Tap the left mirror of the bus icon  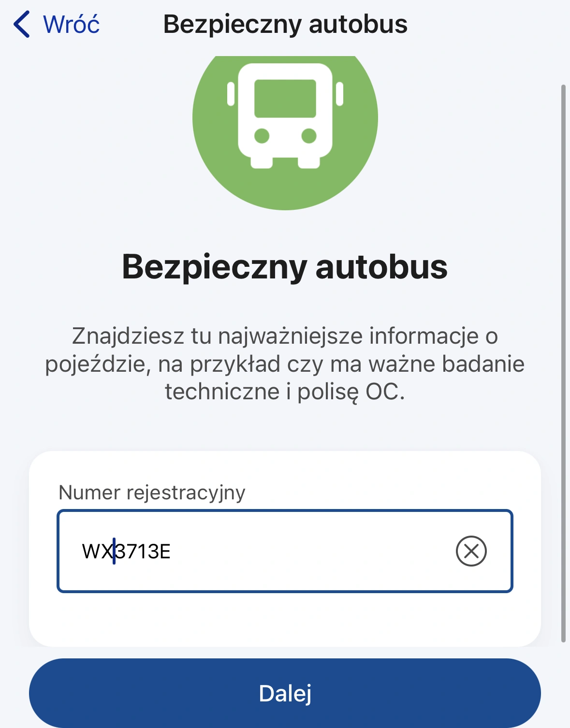(231, 94)
